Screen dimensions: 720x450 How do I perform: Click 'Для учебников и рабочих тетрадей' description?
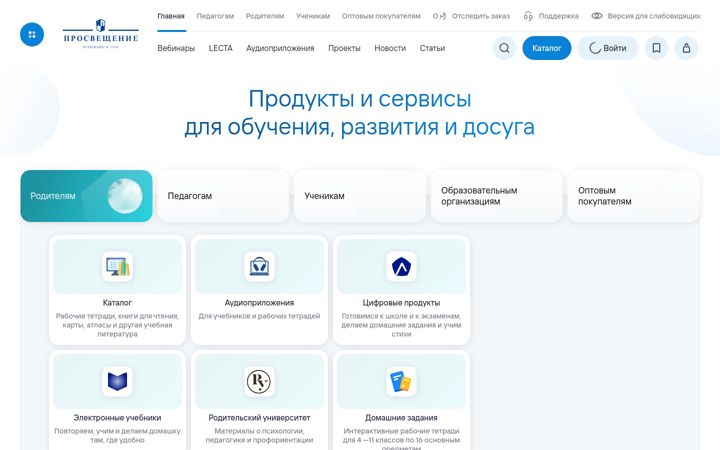coord(259,316)
